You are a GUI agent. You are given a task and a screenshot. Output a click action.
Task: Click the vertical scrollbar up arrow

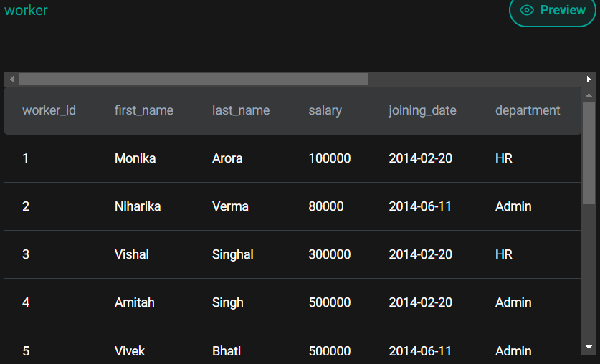pyautogui.click(x=589, y=95)
